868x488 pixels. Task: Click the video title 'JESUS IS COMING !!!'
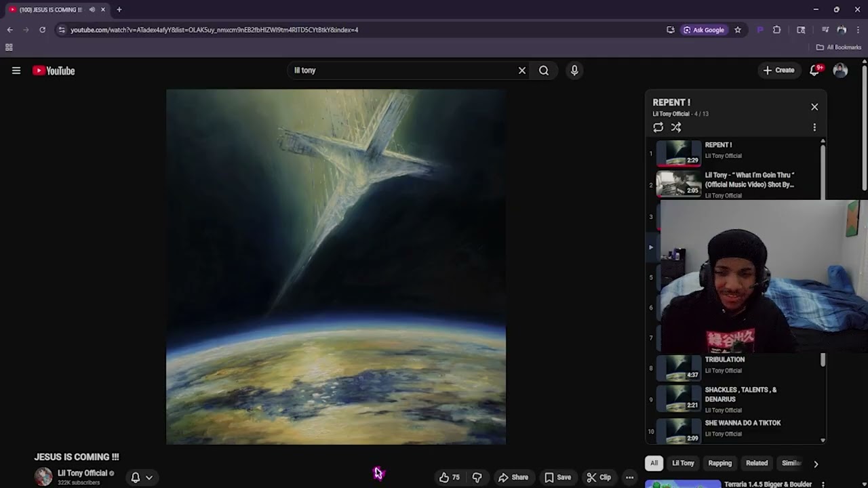click(x=77, y=457)
